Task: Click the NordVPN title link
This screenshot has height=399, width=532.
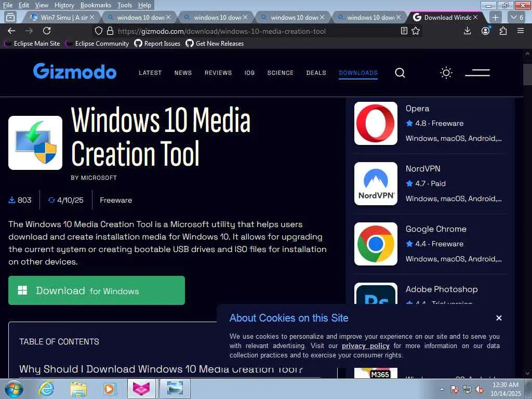Action: (423, 169)
